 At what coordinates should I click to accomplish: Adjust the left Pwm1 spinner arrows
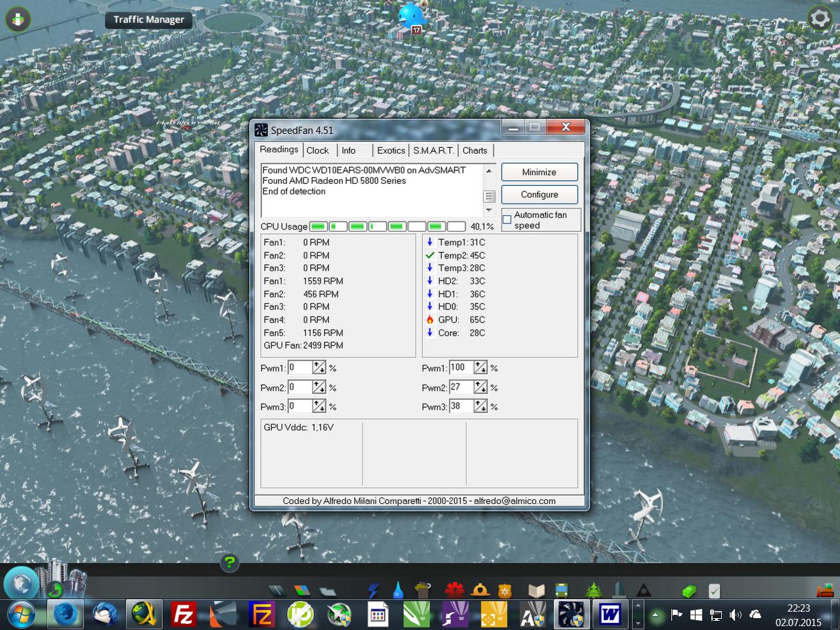tap(319, 368)
